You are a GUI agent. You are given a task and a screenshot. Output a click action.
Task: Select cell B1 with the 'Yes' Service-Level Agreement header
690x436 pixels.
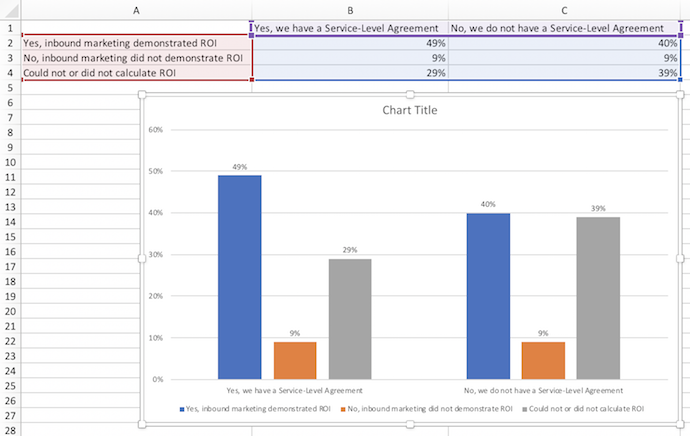tap(350, 28)
